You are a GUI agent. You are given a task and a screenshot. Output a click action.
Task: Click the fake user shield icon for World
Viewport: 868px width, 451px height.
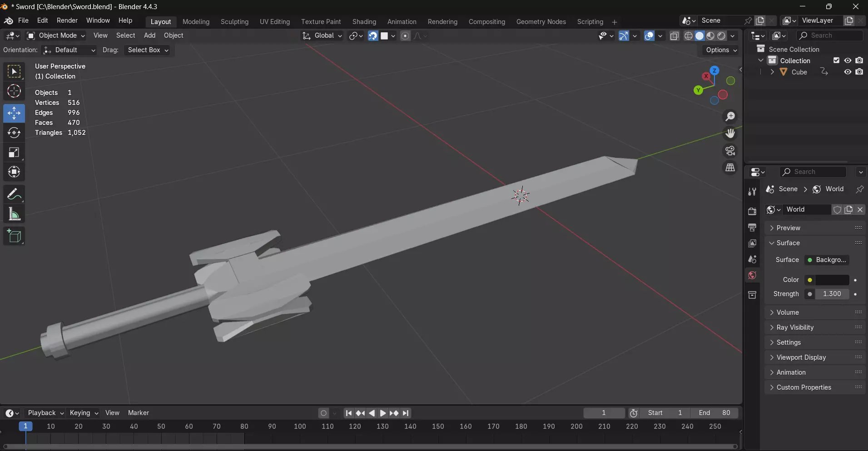837,209
